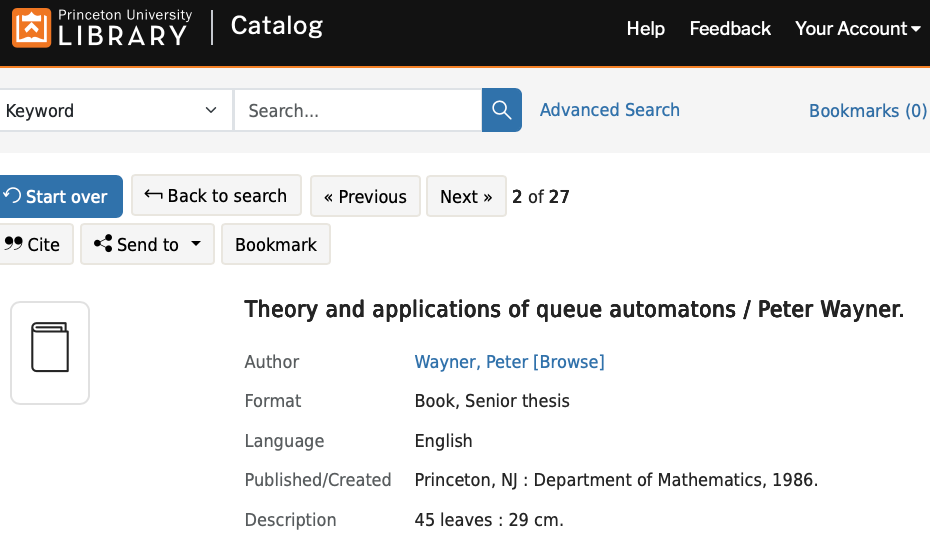The height and width of the screenshot is (548, 930).
Task: Click the book format thumbnail icon
Action: pyautogui.click(x=50, y=353)
